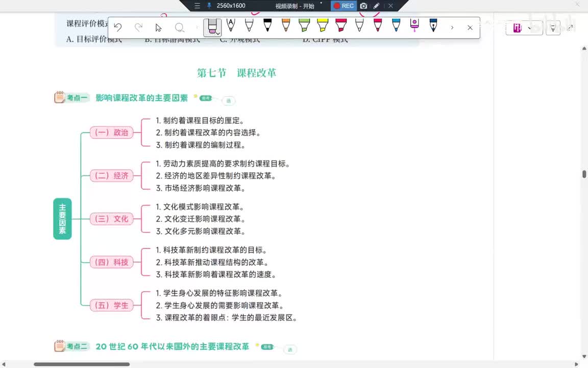The width and height of the screenshot is (588, 368).
Task: Click the 主要因素 green root node
Action: (x=62, y=219)
